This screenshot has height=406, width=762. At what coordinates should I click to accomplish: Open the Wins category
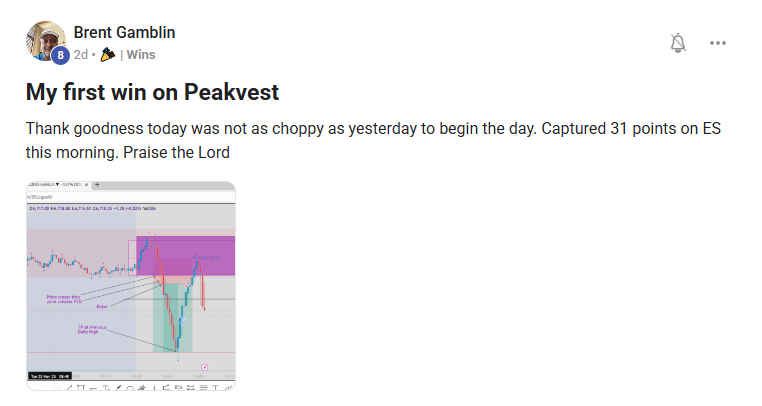coord(139,55)
